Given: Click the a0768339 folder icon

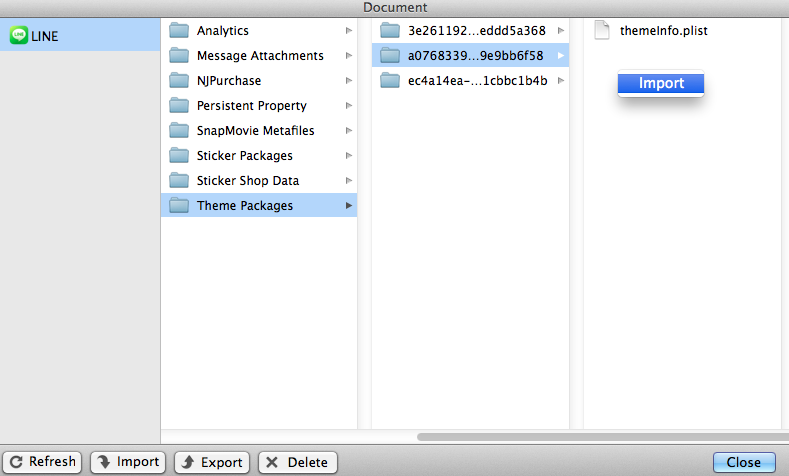Looking at the screenshot, I should point(390,55).
